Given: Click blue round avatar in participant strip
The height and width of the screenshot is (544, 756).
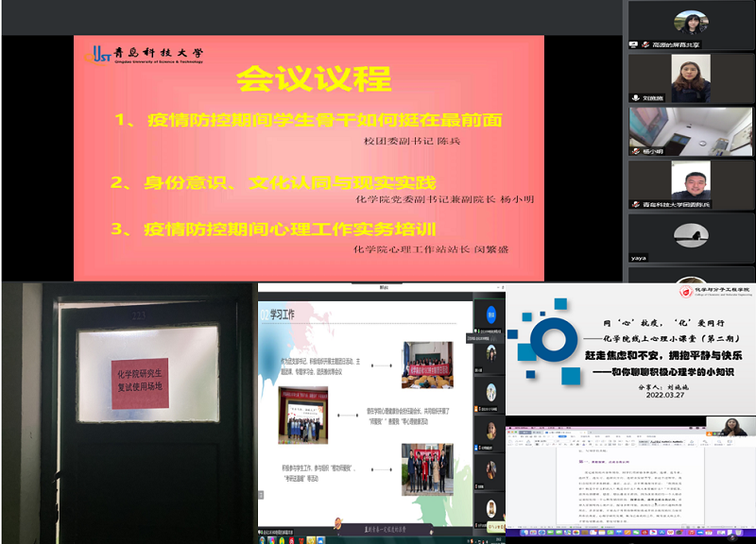Looking at the screenshot, I should click(490, 314).
